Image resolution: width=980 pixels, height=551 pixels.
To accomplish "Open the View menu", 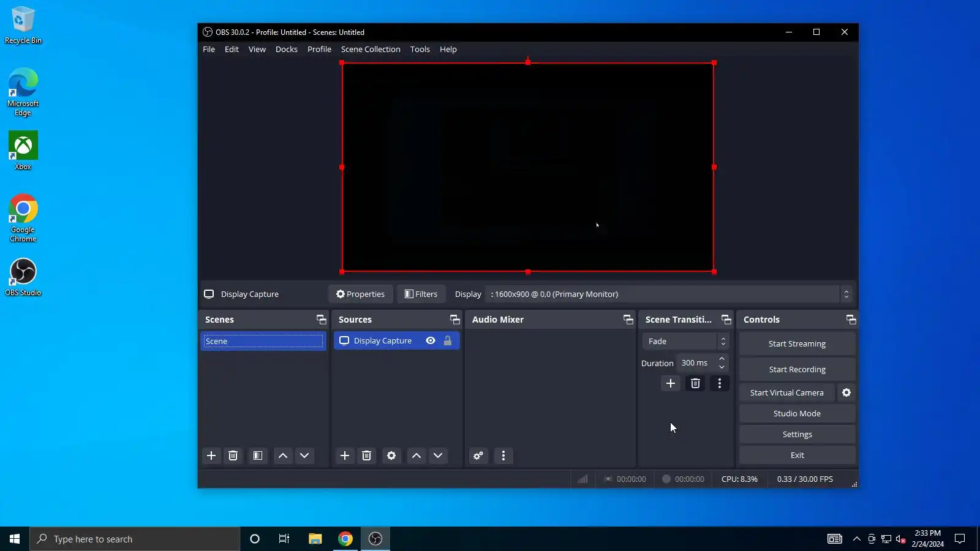I will pyautogui.click(x=257, y=49).
